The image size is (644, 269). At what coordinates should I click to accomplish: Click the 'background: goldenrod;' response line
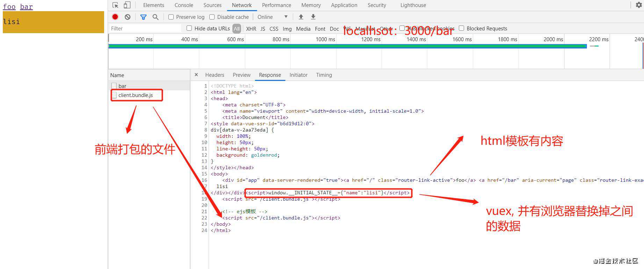248,155
